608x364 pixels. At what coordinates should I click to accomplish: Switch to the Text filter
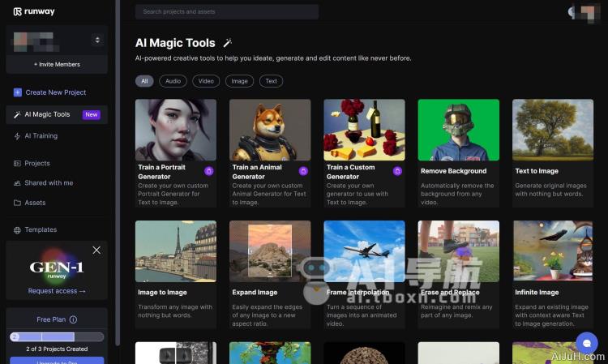click(271, 81)
